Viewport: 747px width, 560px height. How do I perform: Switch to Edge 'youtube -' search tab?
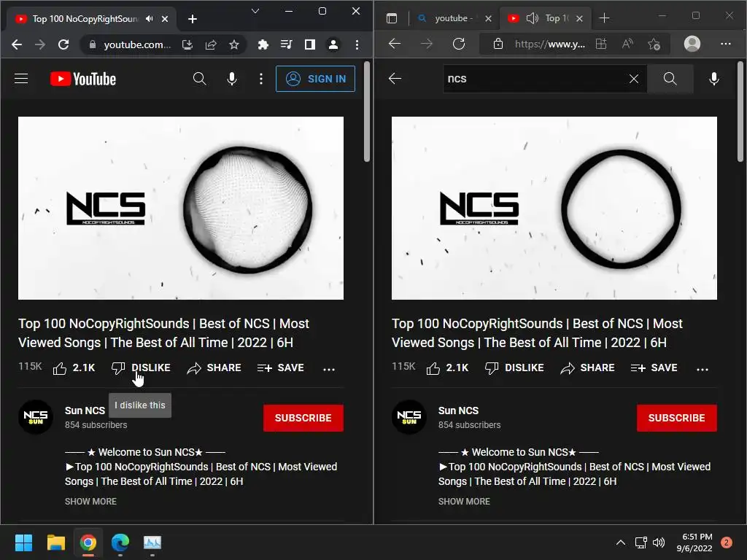[x=452, y=18]
